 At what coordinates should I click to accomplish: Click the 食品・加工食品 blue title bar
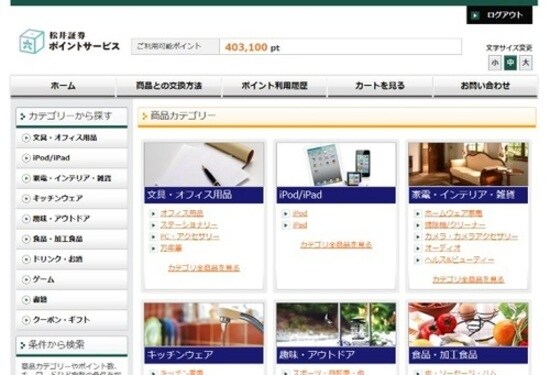click(x=468, y=355)
